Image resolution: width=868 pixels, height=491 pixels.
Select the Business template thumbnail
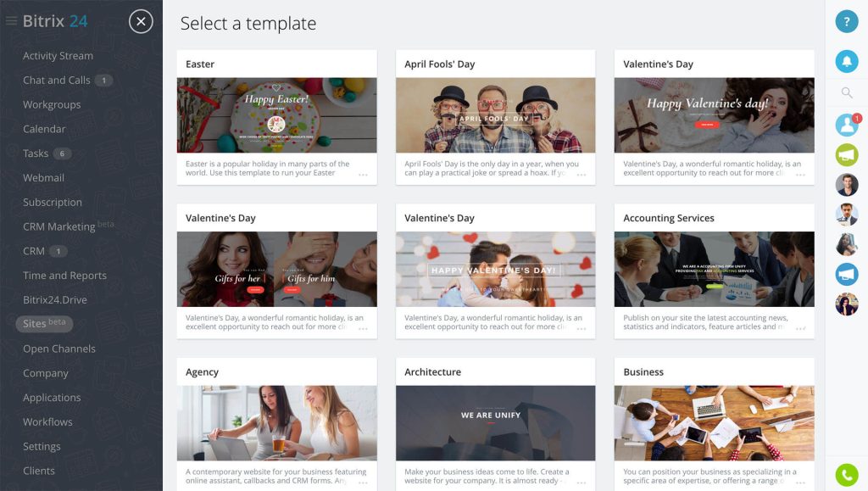714,423
